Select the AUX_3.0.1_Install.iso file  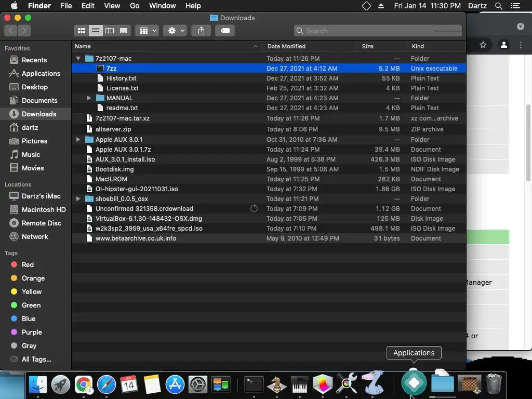coord(269,159)
